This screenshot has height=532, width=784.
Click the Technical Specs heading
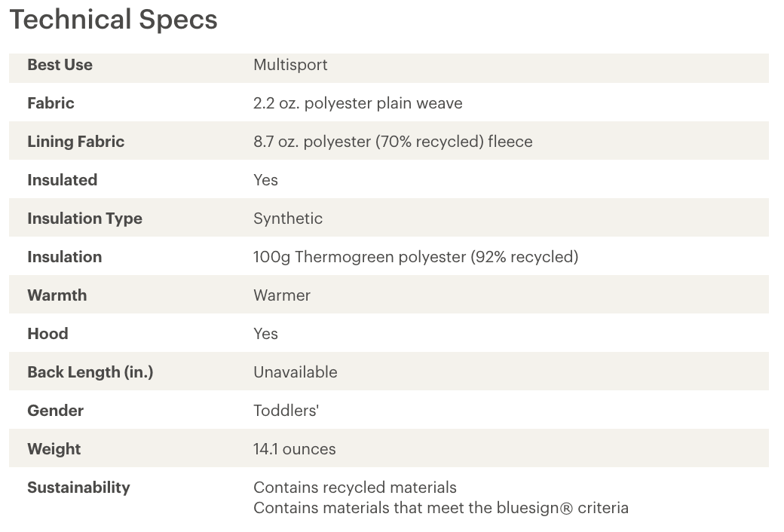pyautogui.click(x=114, y=20)
